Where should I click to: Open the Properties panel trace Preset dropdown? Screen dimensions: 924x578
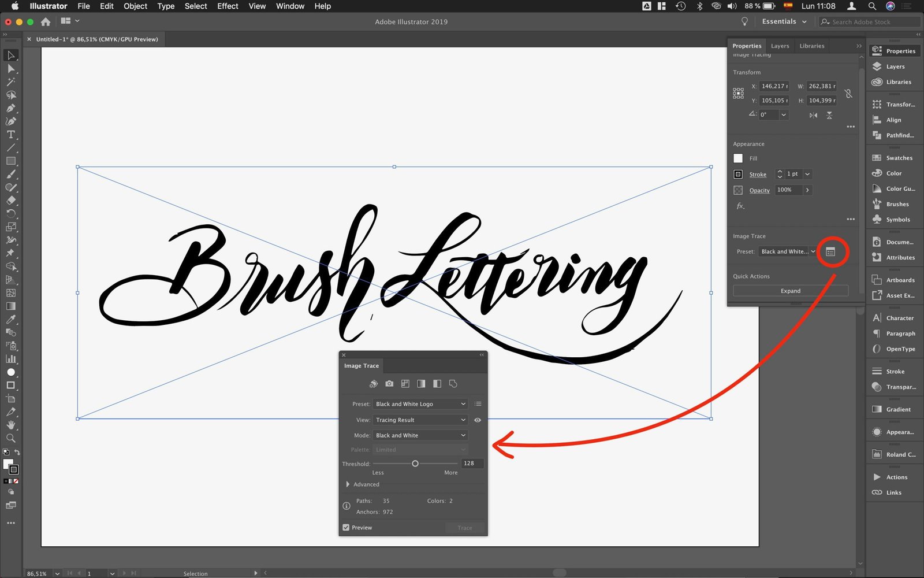tap(788, 252)
